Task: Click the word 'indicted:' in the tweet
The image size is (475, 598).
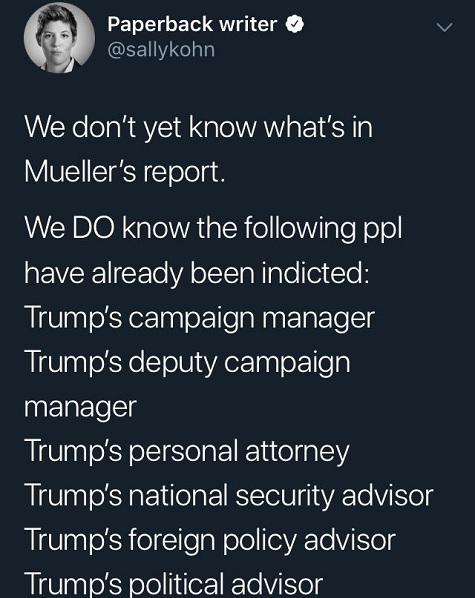Action: tap(315, 273)
